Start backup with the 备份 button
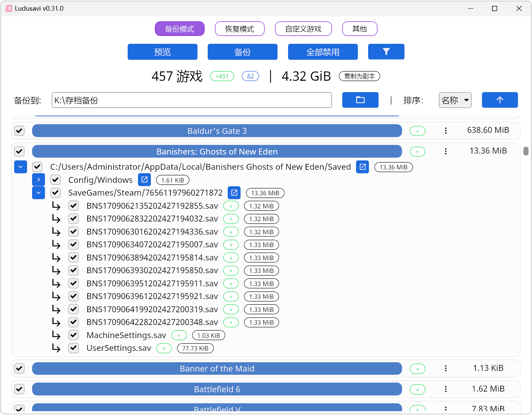This screenshot has height=415, width=532. click(243, 52)
